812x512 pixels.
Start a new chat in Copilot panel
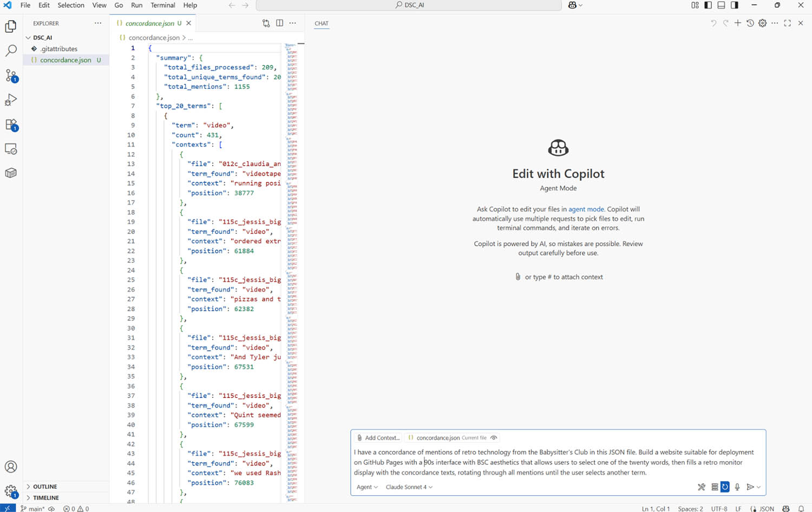coord(738,23)
